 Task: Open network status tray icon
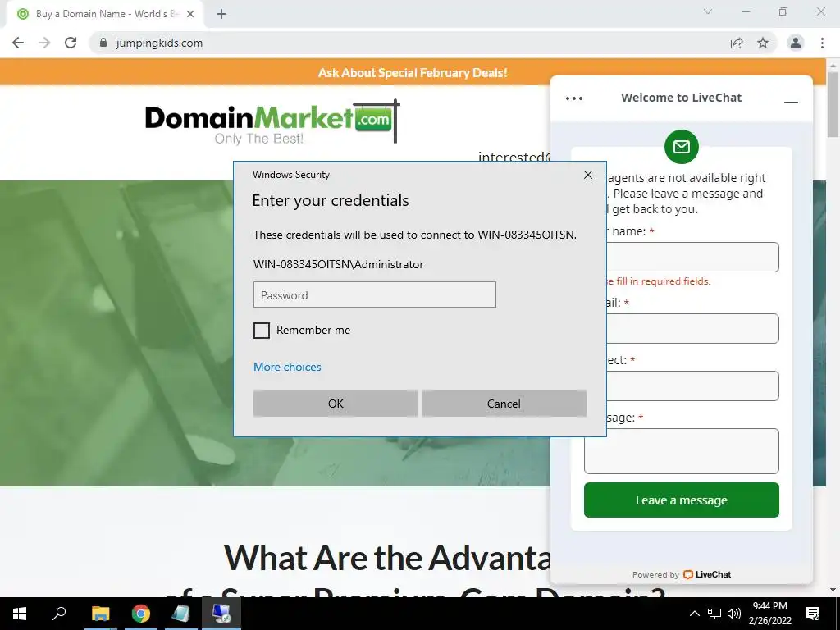pyautogui.click(x=714, y=614)
